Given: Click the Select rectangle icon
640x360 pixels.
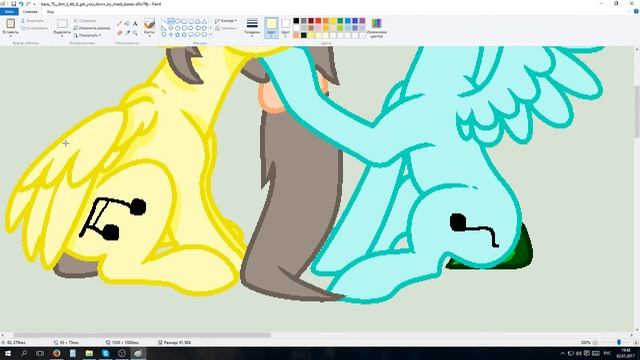Looking at the screenshot, I should point(62,24).
